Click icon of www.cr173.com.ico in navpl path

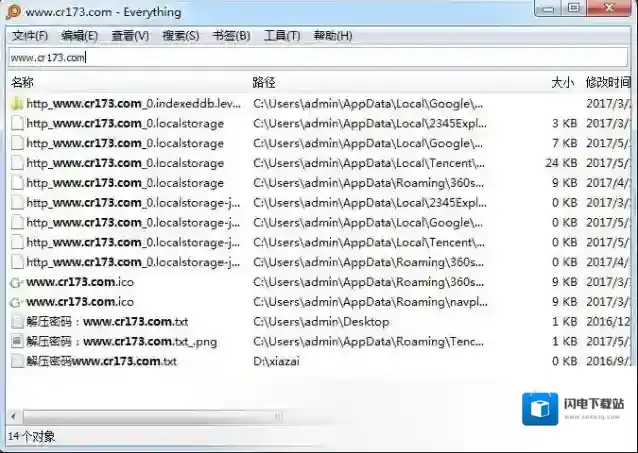pyautogui.click(x=17, y=302)
